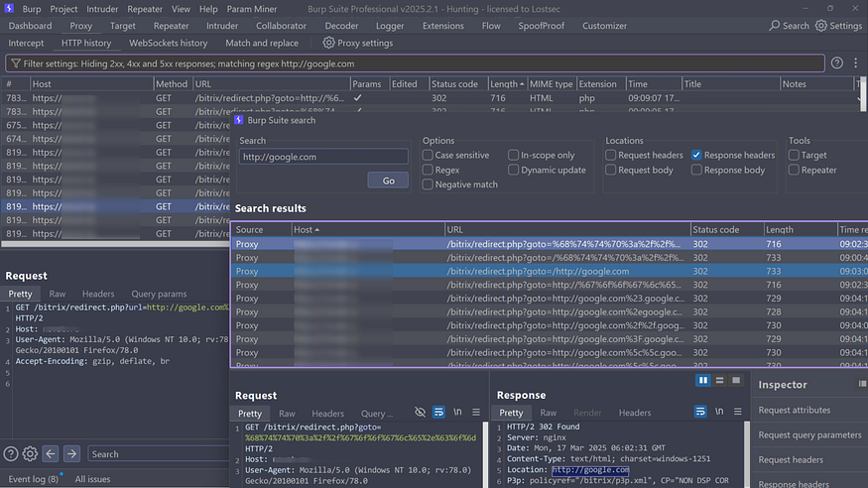This screenshot has height=488, width=868.
Task: Go to next search match arrow
Action: click(72, 453)
